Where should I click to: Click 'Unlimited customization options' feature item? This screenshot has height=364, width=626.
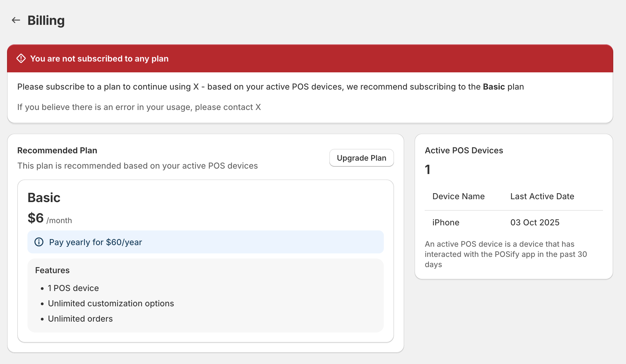[x=111, y=303]
